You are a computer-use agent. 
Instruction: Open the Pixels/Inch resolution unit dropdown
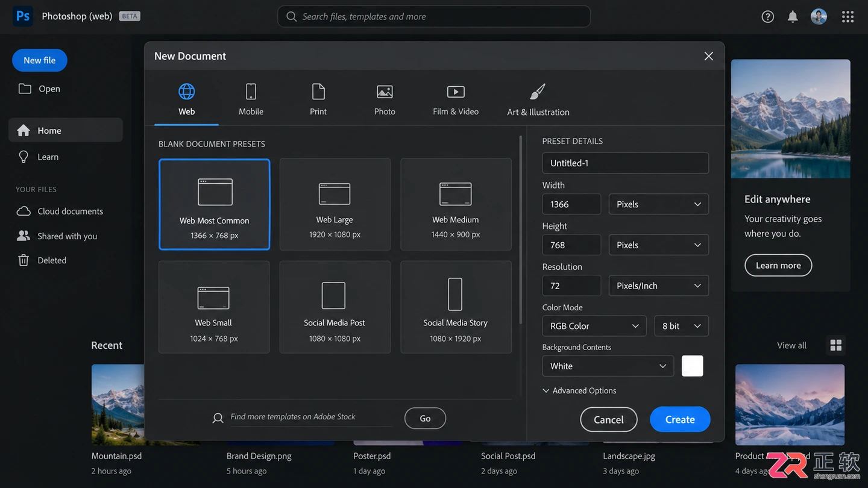click(659, 286)
